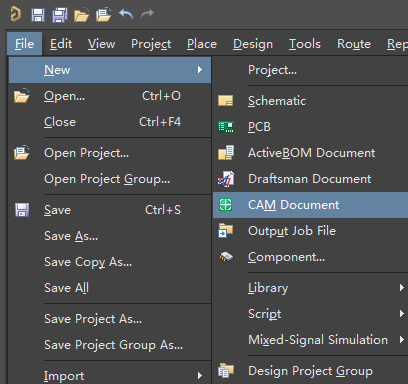Click the Output Job File icon
Screen dimensions: 408x384
click(226, 231)
